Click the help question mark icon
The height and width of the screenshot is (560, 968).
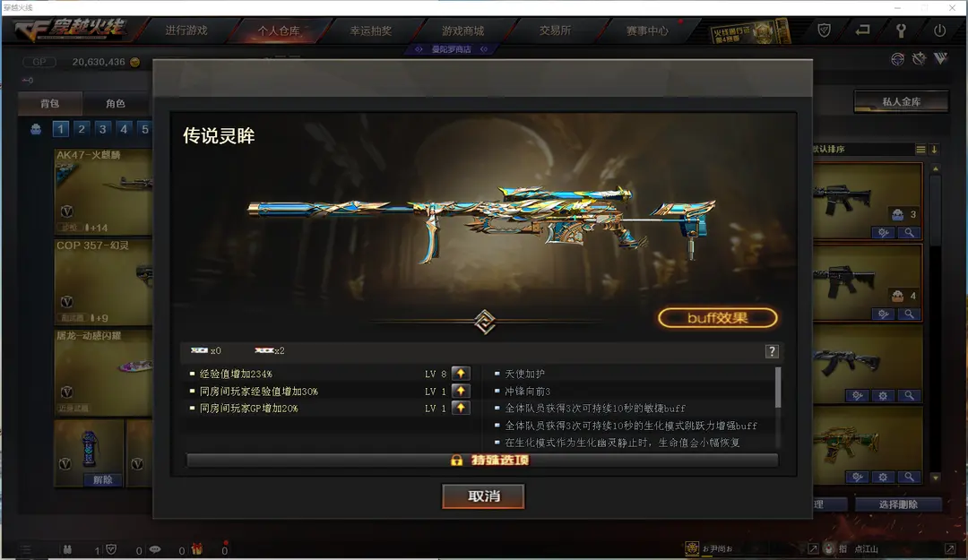point(772,351)
